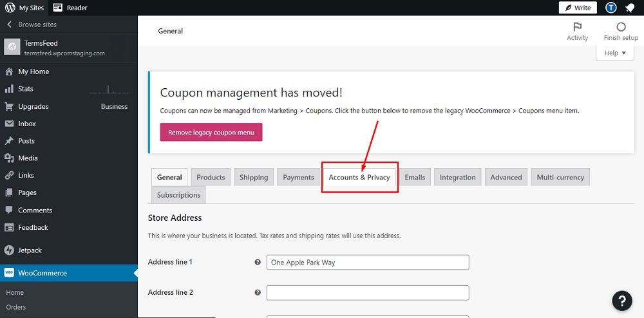Click the Media icon in sidebar

(9, 158)
